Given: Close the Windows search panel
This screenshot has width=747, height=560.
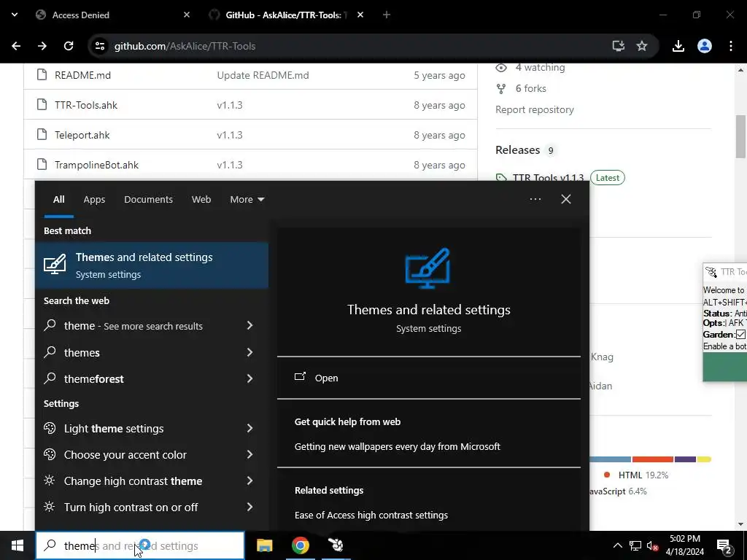Looking at the screenshot, I should (565, 199).
